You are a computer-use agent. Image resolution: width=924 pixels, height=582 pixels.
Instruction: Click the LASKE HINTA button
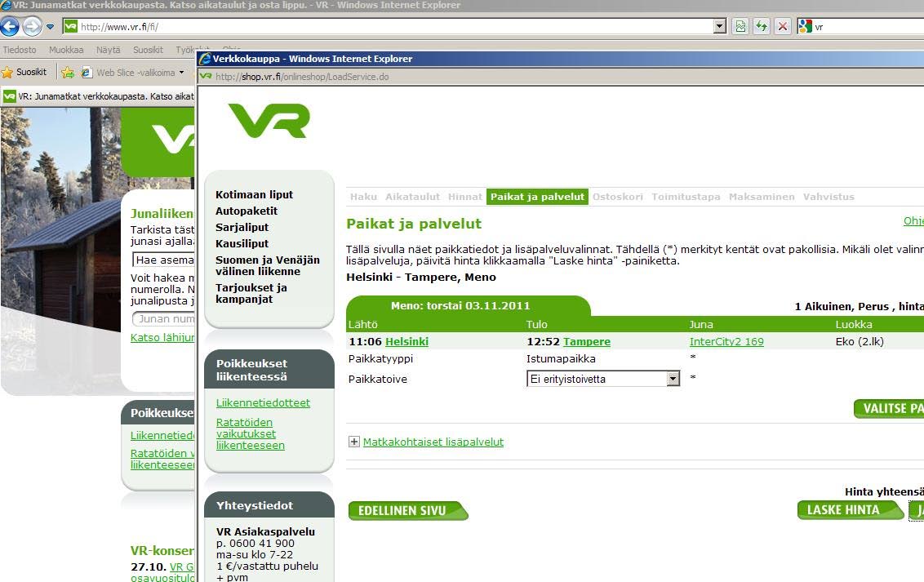[x=850, y=510]
